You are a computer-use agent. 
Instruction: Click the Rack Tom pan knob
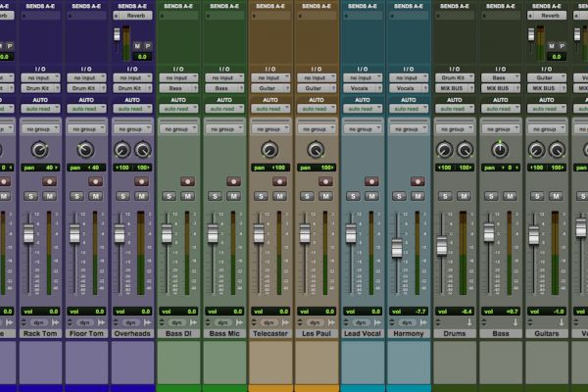(40, 150)
